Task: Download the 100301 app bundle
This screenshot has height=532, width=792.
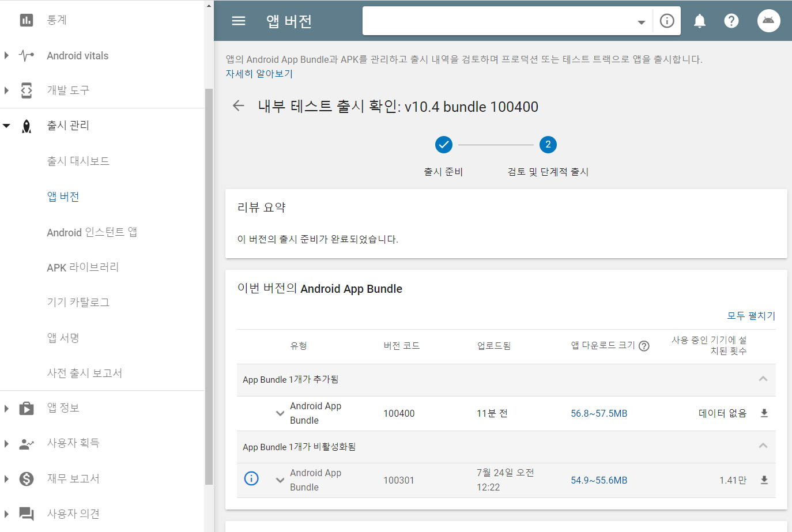Action: pyautogui.click(x=764, y=480)
